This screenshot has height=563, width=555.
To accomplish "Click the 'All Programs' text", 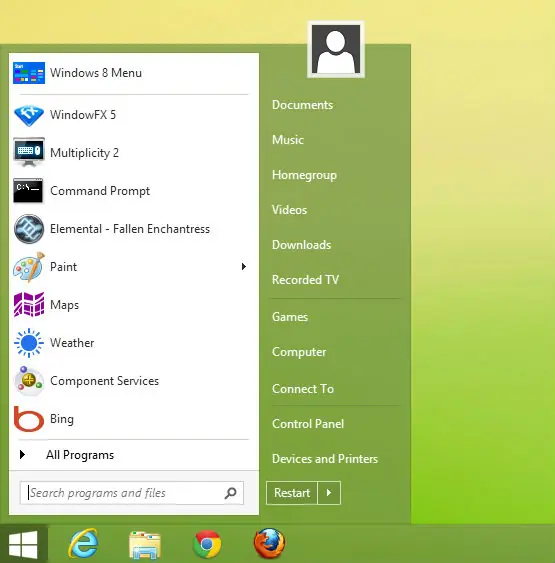I will click(x=80, y=455).
